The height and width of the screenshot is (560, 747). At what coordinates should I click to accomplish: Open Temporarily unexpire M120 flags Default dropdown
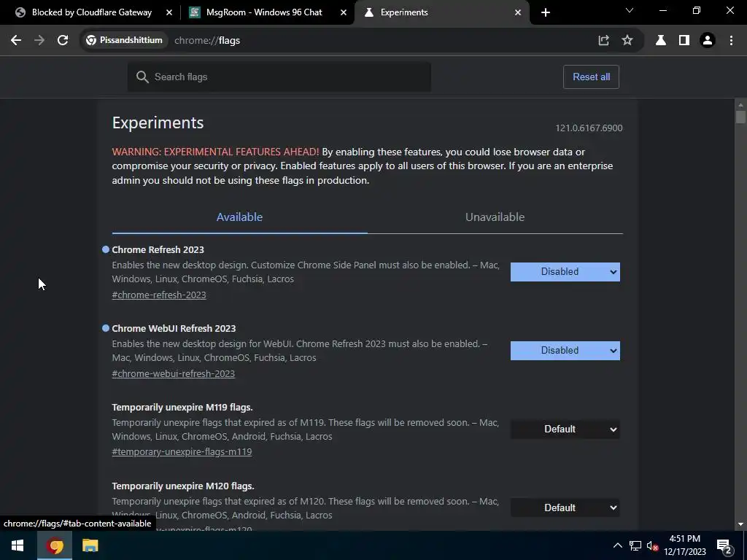(x=565, y=507)
